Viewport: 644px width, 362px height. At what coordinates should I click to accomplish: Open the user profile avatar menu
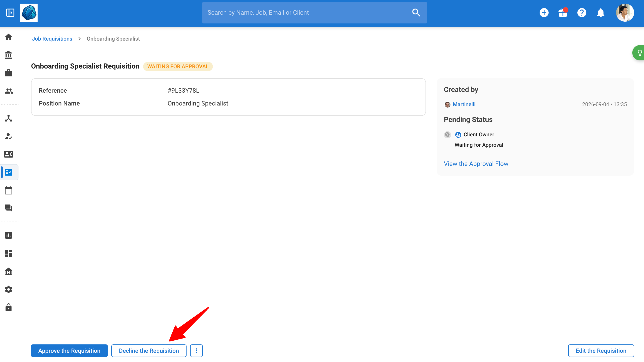[625, 13]
